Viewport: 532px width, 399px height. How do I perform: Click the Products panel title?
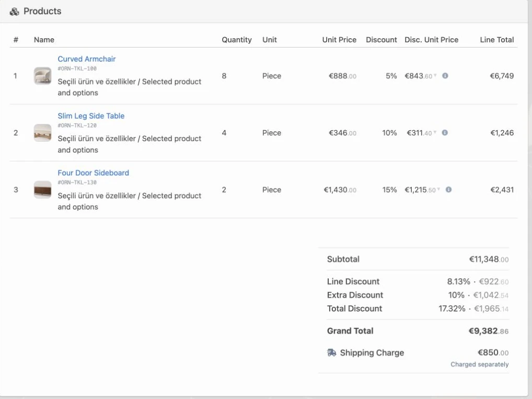click(42, 11)
